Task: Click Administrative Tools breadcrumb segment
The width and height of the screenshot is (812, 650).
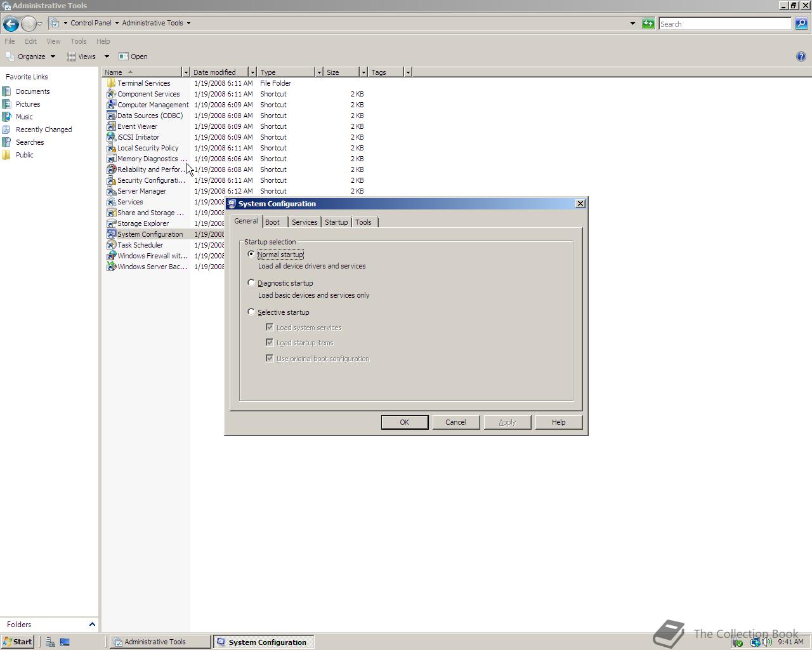Action: click(152, 23)
